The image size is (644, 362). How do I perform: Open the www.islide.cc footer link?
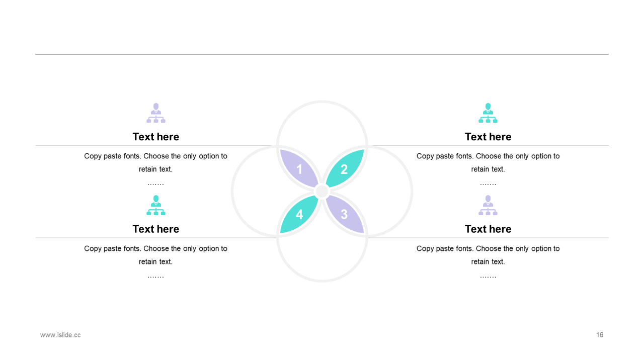tap(60, 335)
